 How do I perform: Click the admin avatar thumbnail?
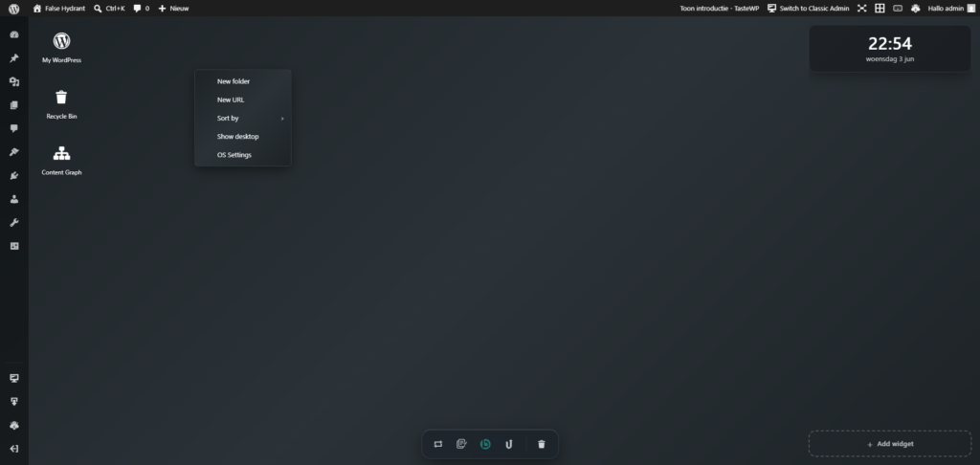[970, 8]
